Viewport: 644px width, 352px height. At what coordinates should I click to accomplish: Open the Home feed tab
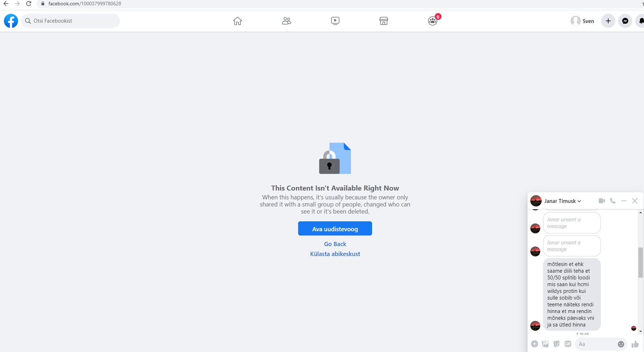pyautogui.click(x=238, y=21)
